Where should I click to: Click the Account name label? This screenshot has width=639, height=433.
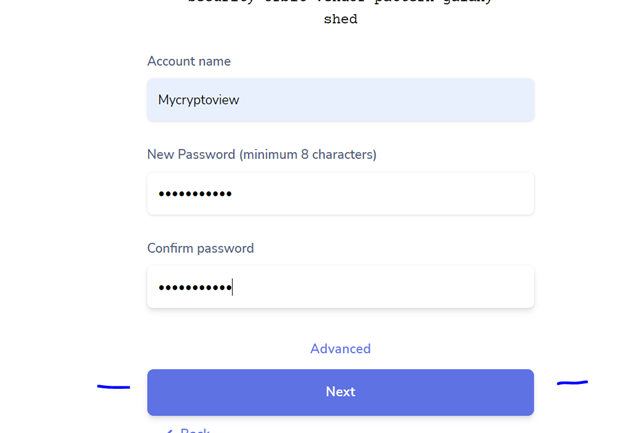click(x=189, y=61)
